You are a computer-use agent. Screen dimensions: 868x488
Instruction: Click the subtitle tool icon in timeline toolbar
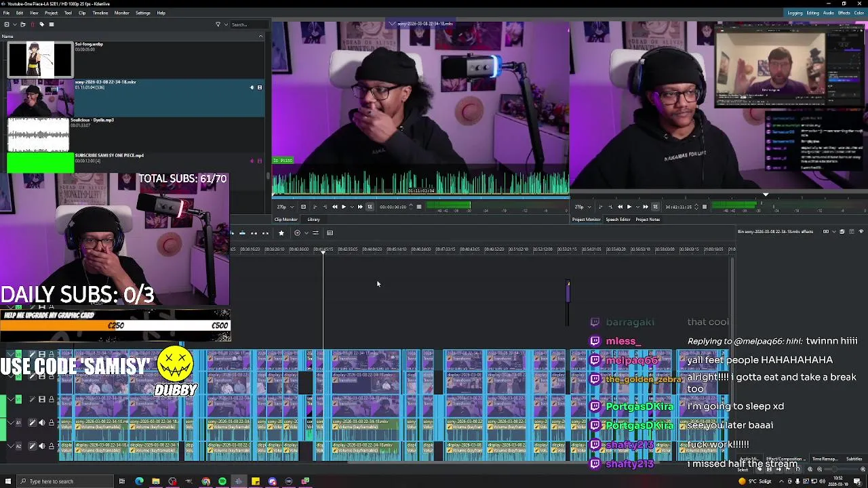(x=330, y=233)
